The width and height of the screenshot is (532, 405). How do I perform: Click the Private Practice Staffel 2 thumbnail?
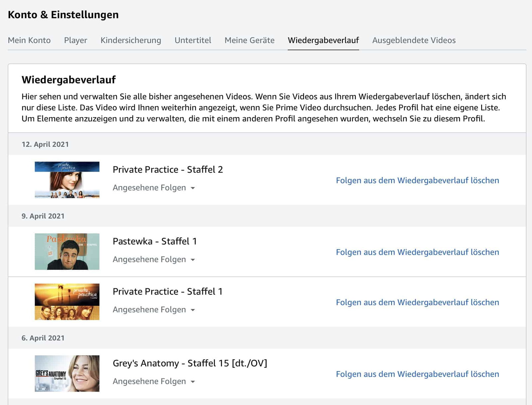click(67, 180)
